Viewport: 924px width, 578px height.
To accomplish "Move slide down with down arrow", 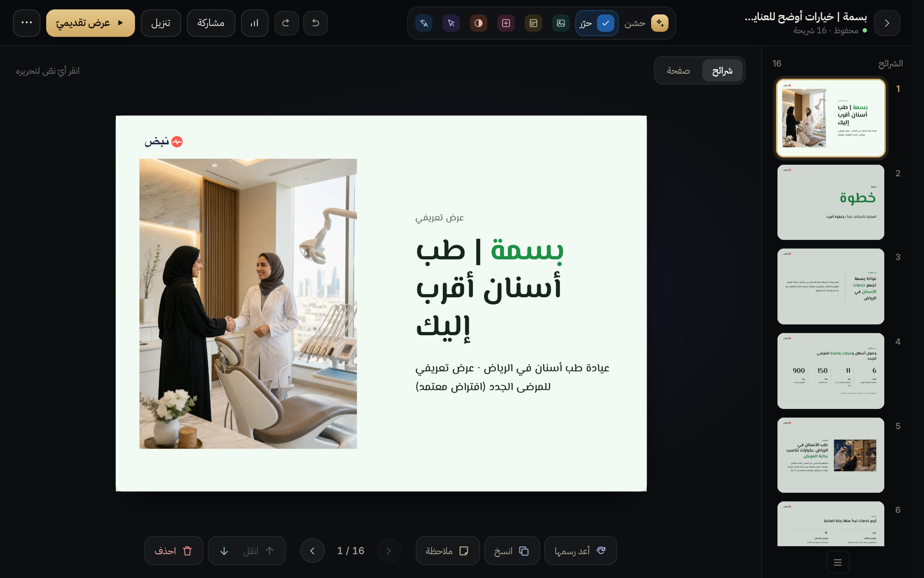I will pyautogui.click(x=224, y=551).
